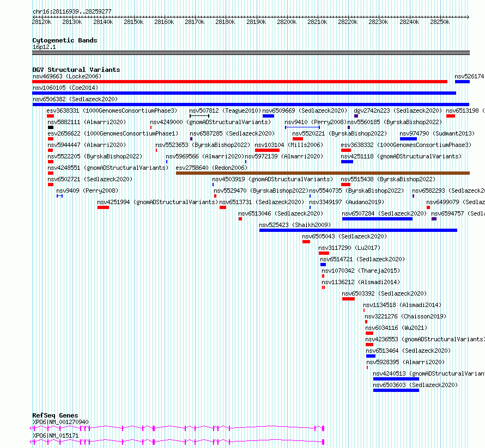Click dgv2742n223 (Sedlazeck2020) label

[398, 111]
